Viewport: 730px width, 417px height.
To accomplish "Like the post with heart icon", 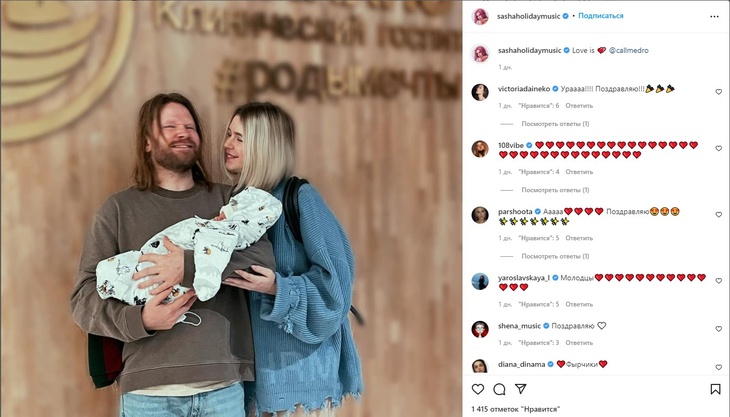I will pyautogui.click(x=478, y=389).
